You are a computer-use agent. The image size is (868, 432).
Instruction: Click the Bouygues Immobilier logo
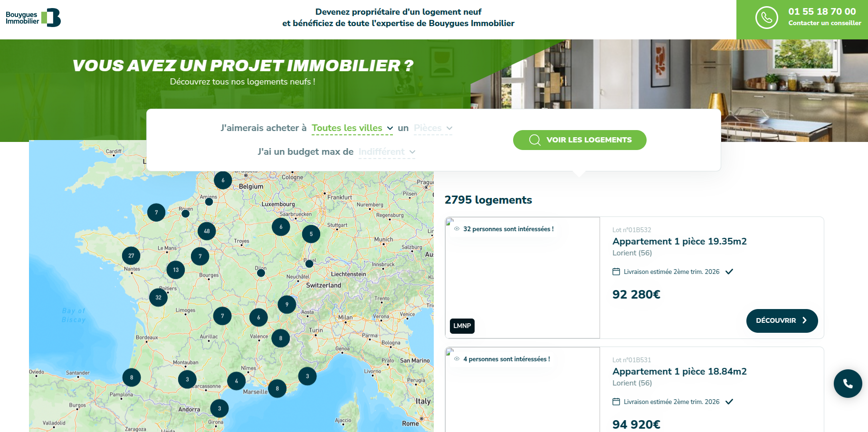(33, 18)
